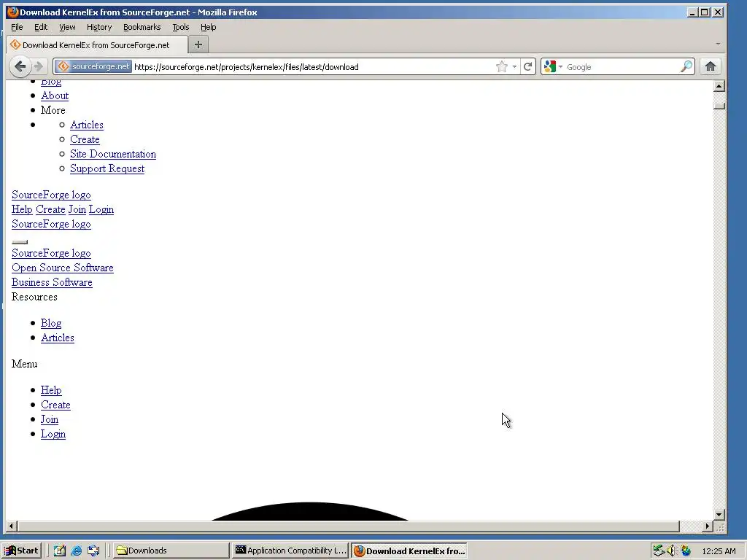Open the Site Documentation link

coord(113,155)
